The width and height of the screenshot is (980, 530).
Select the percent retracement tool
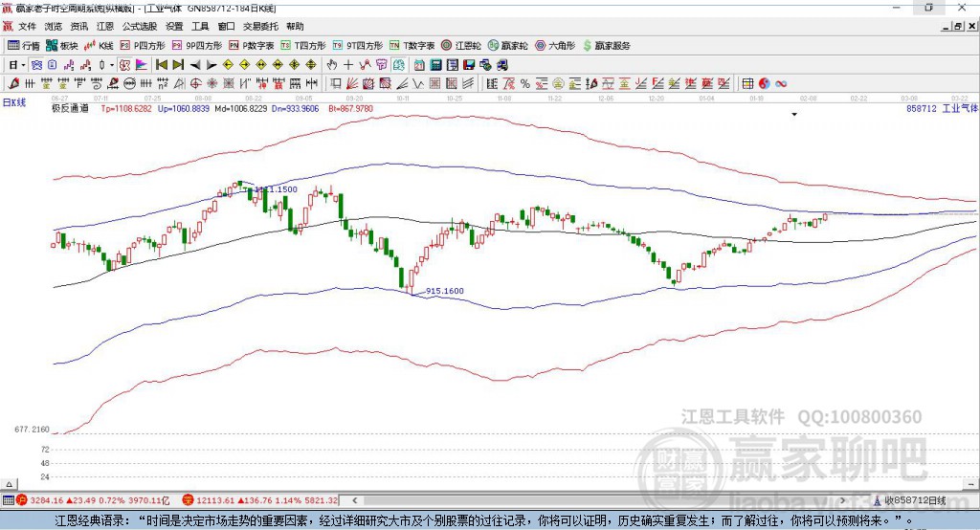click(525, 84)
